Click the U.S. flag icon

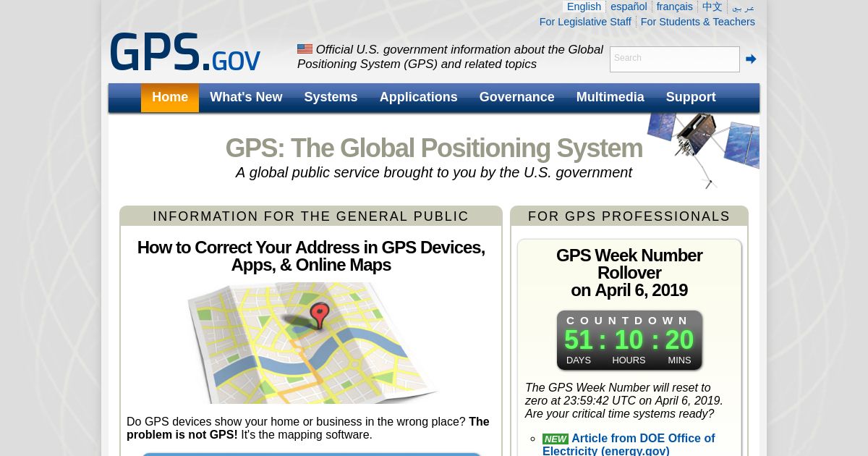pos(305,49)
